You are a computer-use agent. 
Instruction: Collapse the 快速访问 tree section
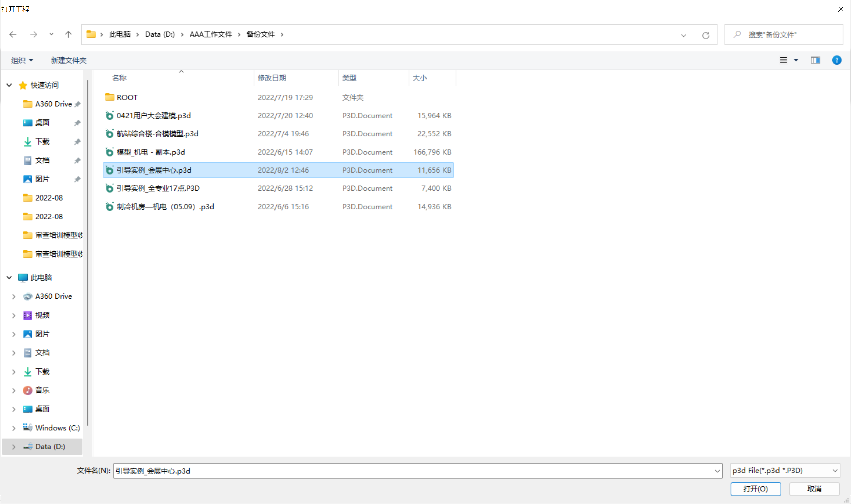(x=9, y=85)
